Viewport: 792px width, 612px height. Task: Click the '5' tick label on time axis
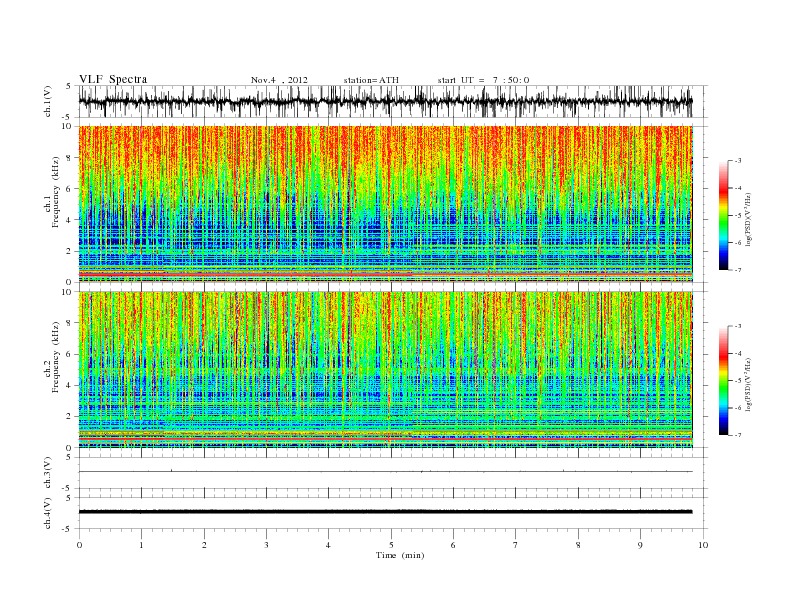pos(391,545)
